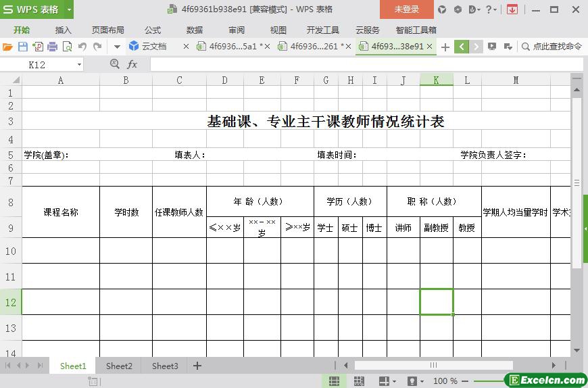Click the fx insert function icon
This screenshot has height=388, width=588.
(x=132, y=64)
